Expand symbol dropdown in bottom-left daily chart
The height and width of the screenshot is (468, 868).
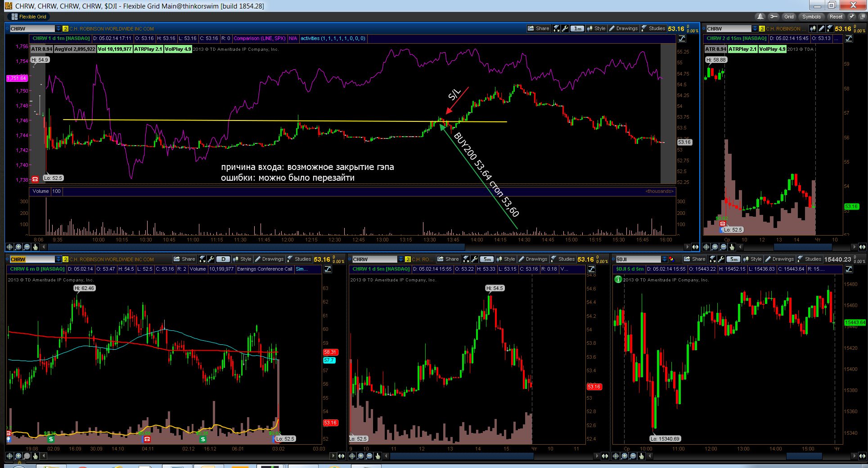point(58,259)
